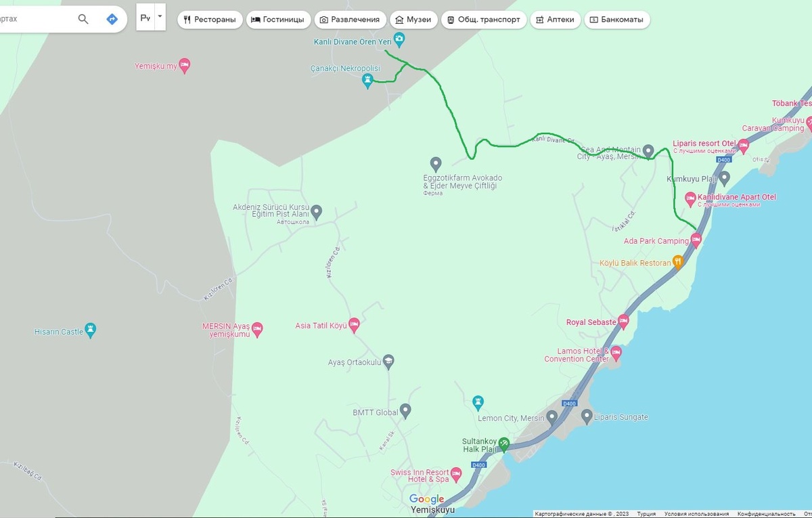Image resolution: width=812 pixels, height=518 pixels.
Task: Select BMTT Global pin
Action: (x=405, y=410)
